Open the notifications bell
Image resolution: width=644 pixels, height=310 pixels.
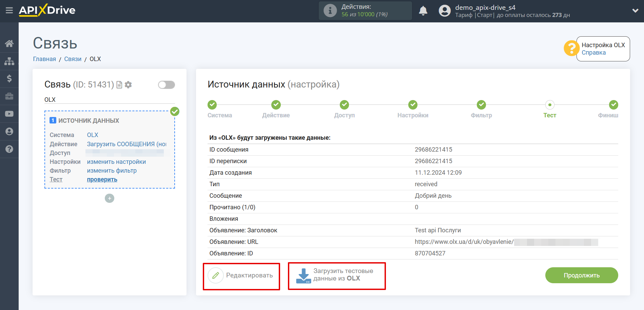(423, 11)
